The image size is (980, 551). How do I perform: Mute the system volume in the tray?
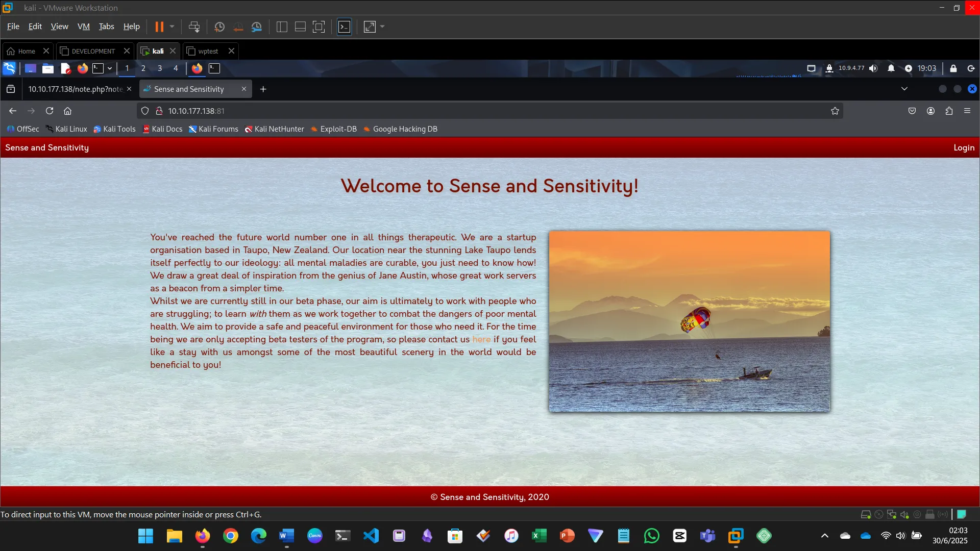click(x=874, y=68)
